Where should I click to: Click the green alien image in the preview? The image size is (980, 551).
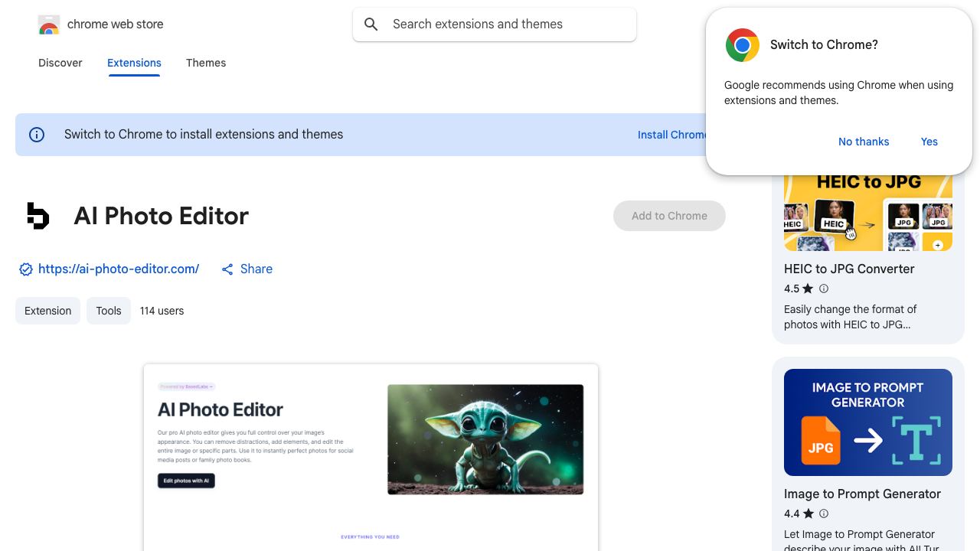(x=485, y=439)
